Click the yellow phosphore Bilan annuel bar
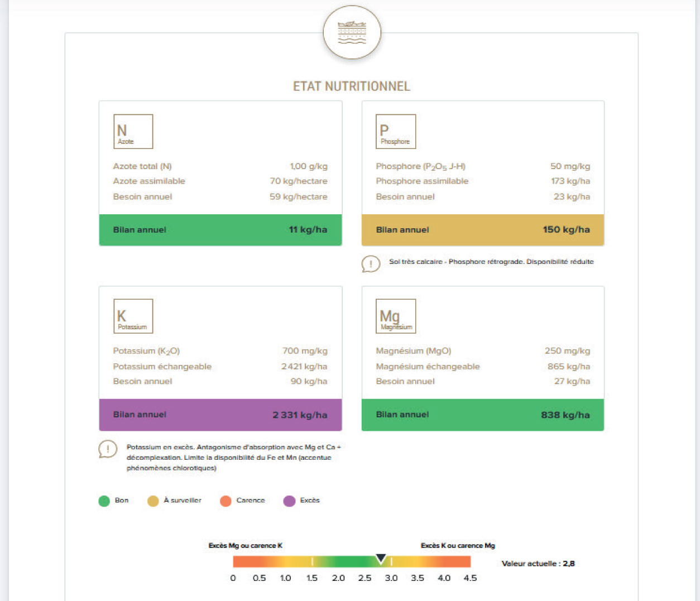 point(482,230)
